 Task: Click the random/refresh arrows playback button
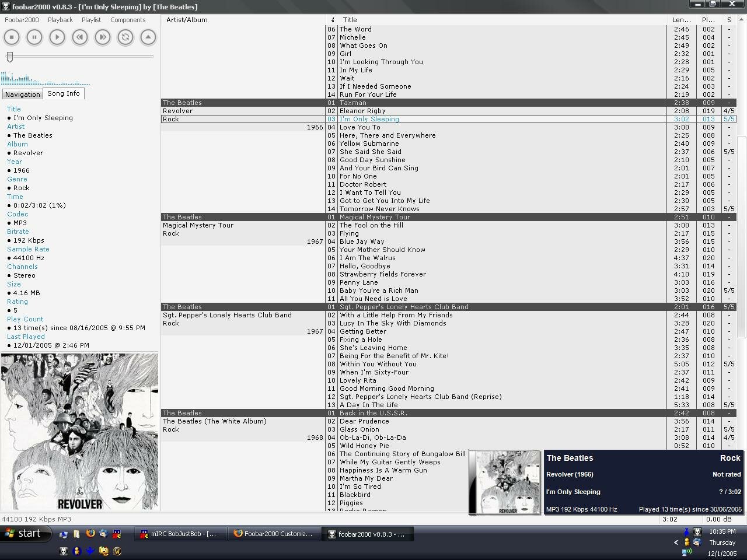tap(125, 37)
